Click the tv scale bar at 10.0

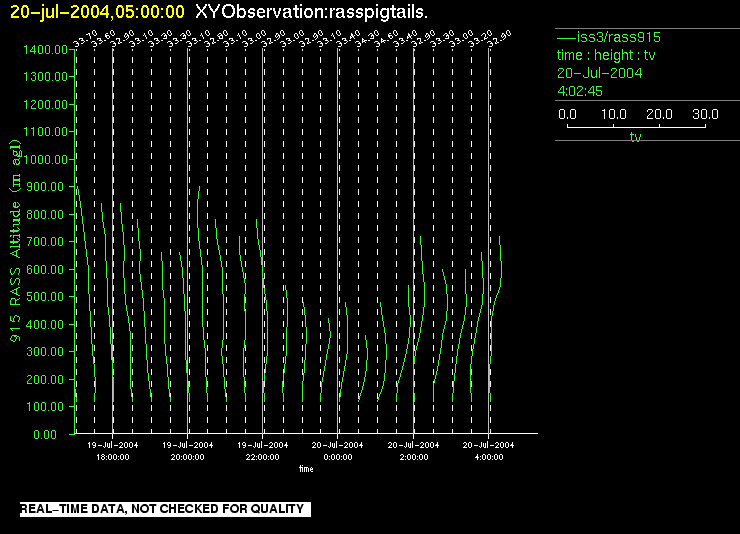(614, 114)
